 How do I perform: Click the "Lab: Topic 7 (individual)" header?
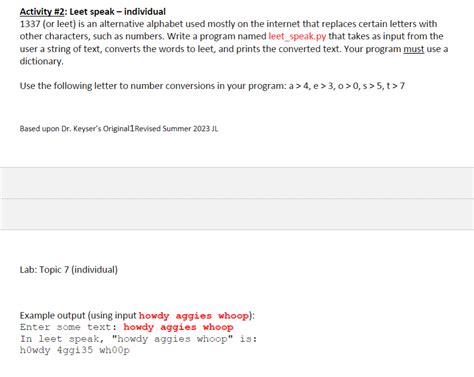(x=69, y=269)
